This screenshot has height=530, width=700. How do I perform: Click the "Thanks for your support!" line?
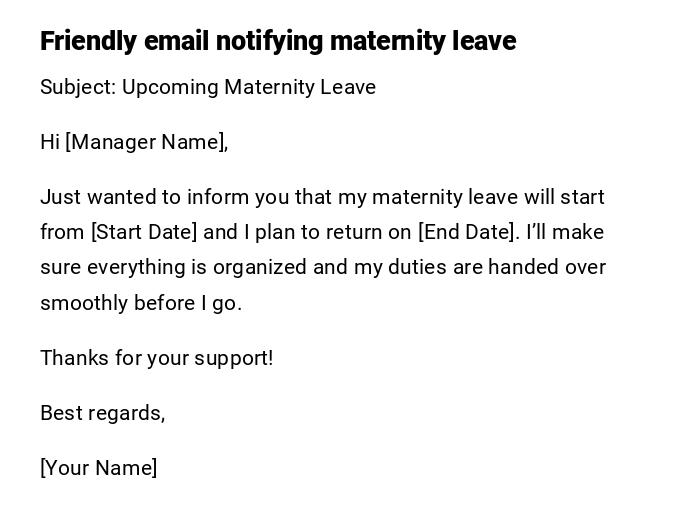pos(156,358)
